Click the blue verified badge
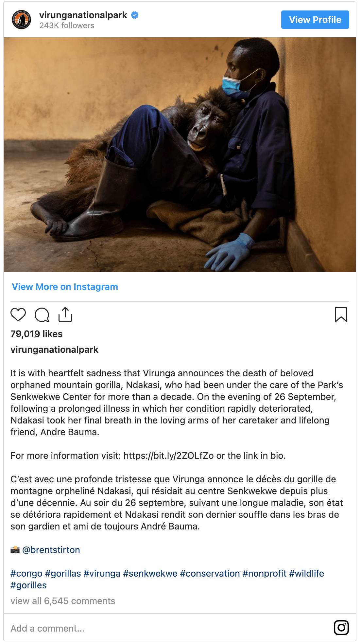This screenshot has width=361, height=644. click(x=135, y=15)
